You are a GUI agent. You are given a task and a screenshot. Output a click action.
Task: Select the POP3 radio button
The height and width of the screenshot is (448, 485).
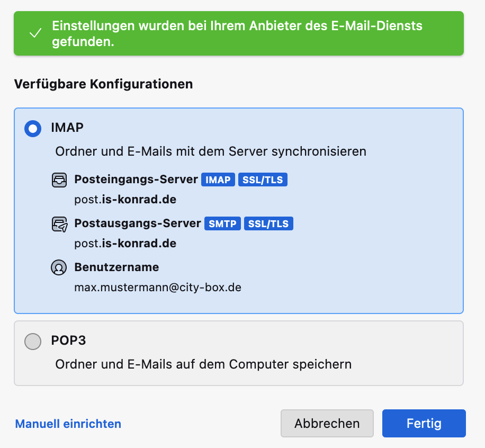pyautogui.click(x=33, y=342)
